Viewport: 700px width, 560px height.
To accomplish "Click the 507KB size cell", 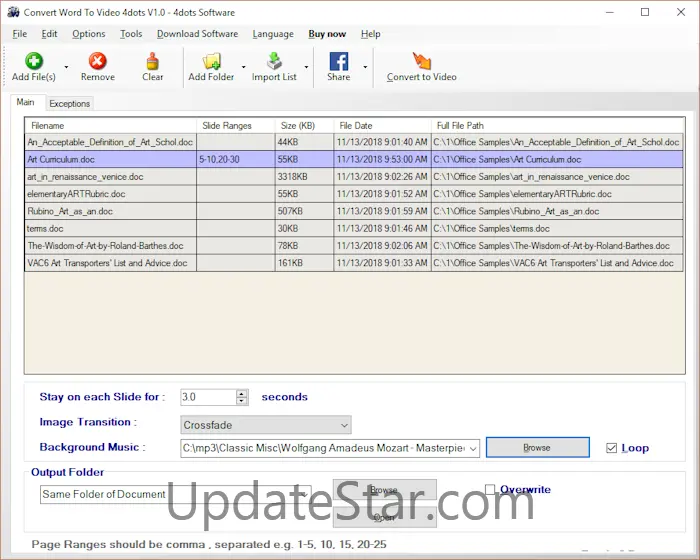I will [x=304, y=211].
